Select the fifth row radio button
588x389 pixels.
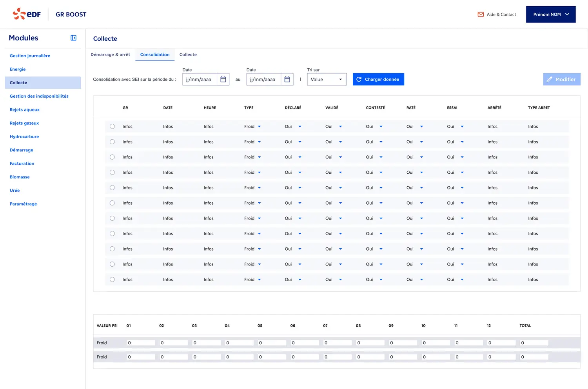[112, 187]
